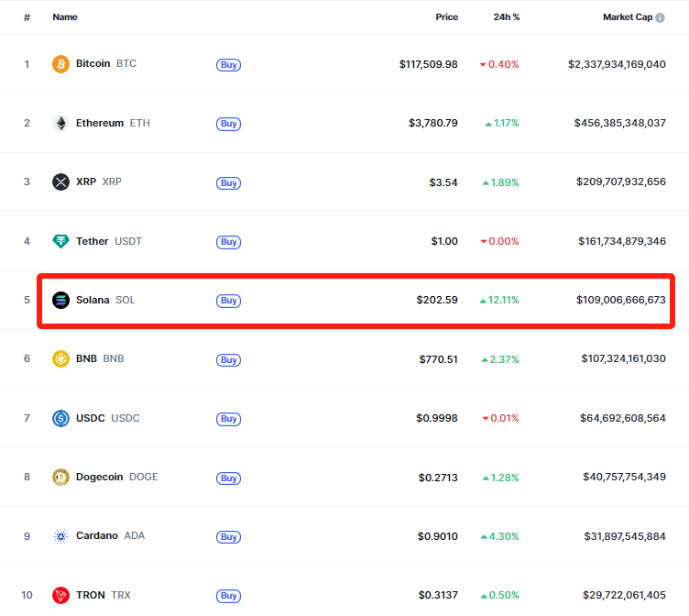
Task: Sort by the Name column header
Action: point(65,17)
